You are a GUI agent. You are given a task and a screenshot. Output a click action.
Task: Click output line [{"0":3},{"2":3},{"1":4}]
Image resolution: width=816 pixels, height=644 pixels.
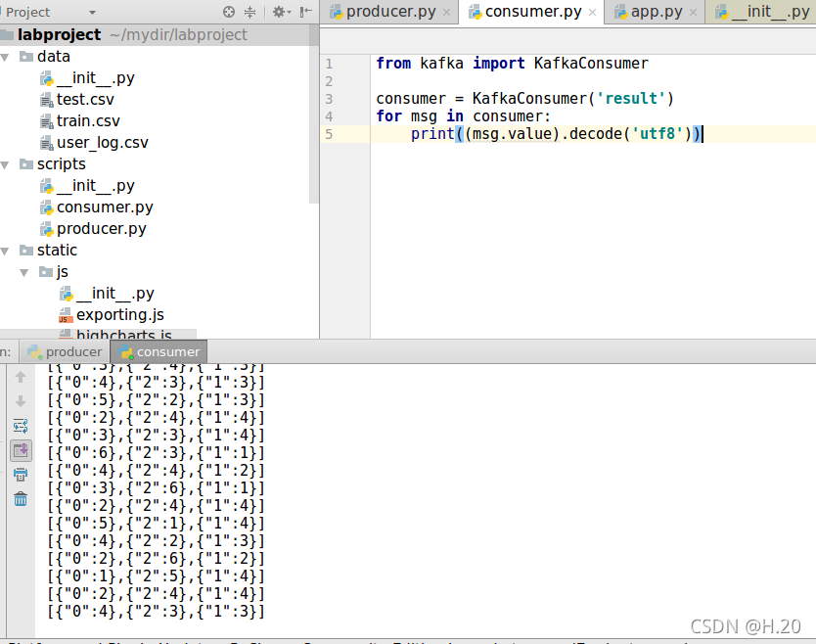(157, 436)
